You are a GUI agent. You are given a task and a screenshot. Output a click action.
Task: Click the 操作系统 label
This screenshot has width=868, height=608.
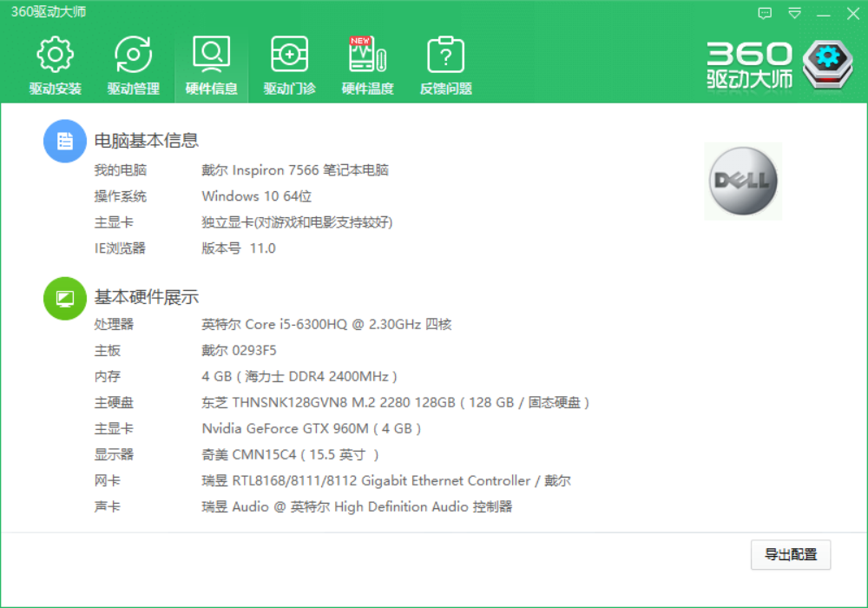120,196
